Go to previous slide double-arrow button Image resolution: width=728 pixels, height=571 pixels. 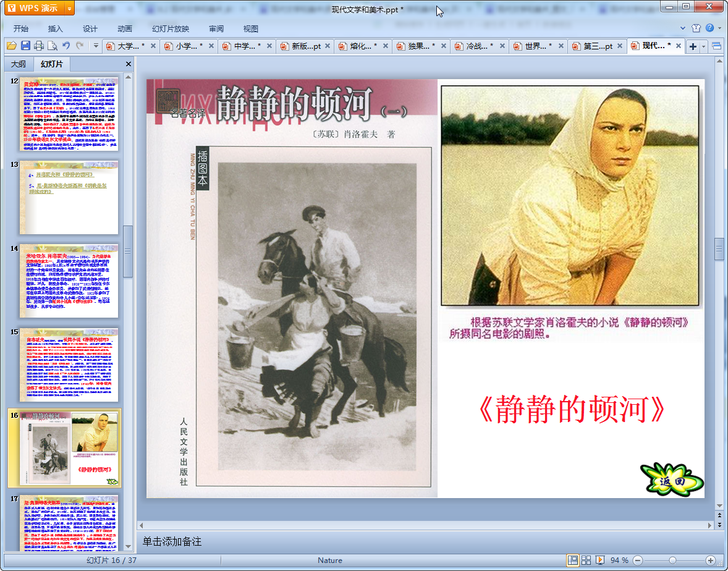[719, 515]
